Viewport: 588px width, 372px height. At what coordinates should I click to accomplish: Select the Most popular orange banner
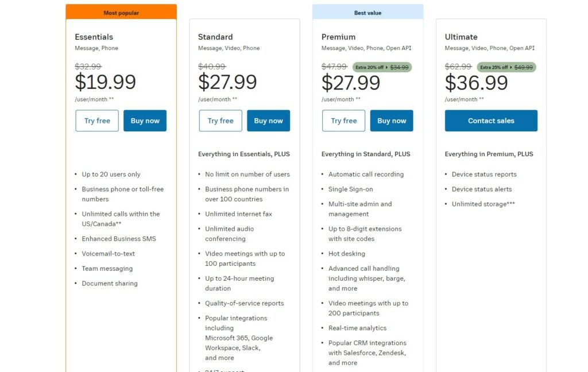pyautogui.click(x=121, y=12)
